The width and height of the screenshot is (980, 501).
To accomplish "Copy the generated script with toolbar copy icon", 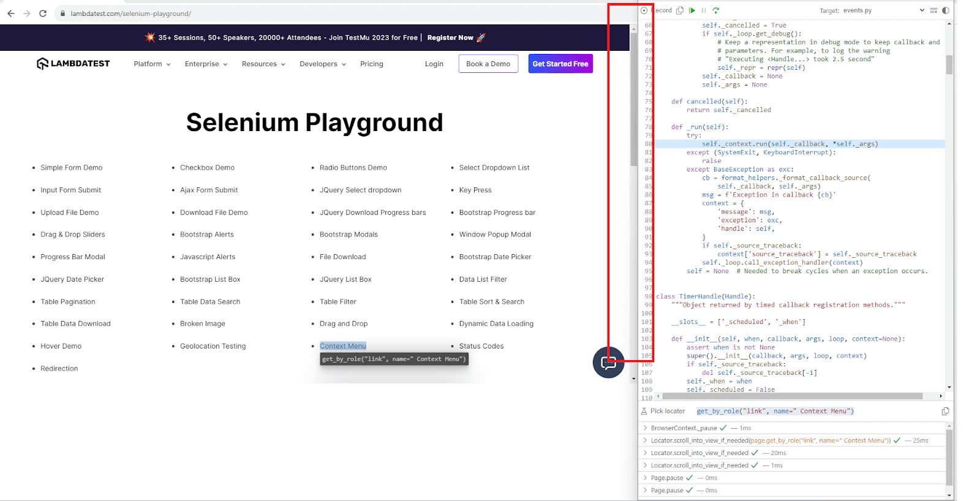I will click(x=680, y=10).
